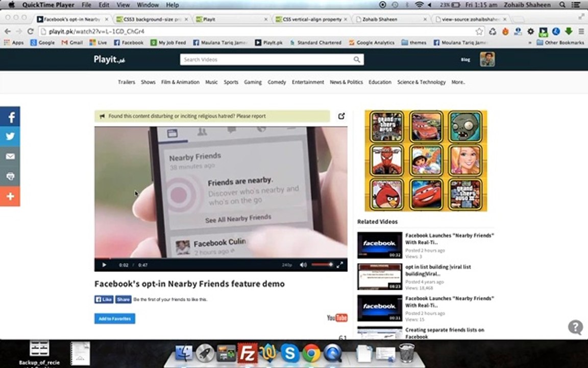Click the Facebook Like button

tap(104, 300)
